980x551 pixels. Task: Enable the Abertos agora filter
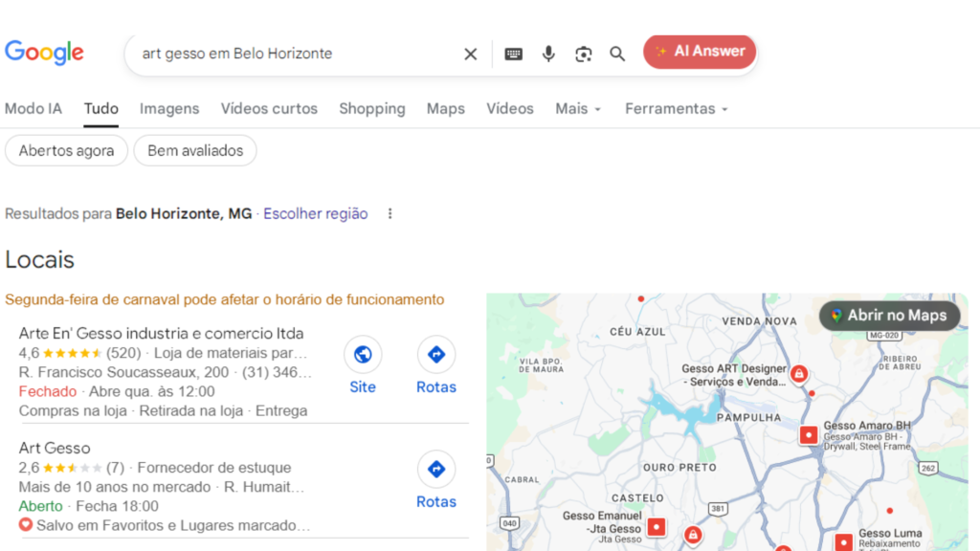point(66,150)
